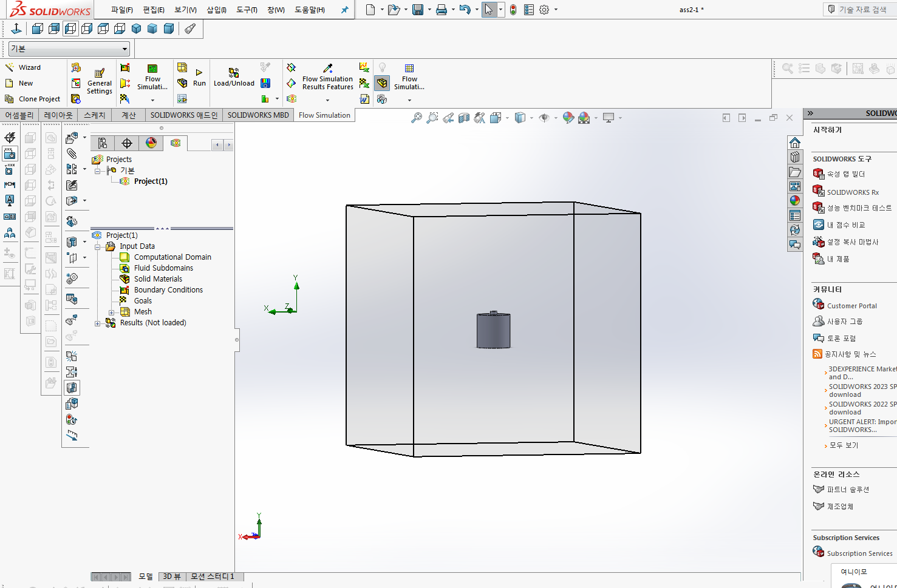Switch to the 모션 스터디 1 tab
The height and width of the screenshot is (588, 897).
click(212, 576)
